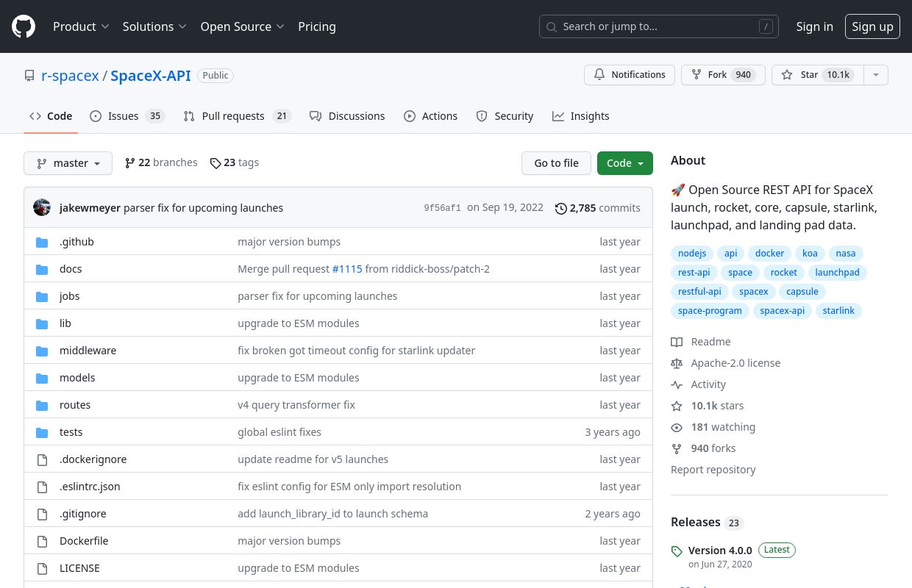The height and width of the screenshot is (588, 912).
Task: Open pull request #1115 link
Action: [x=347, y=269]
